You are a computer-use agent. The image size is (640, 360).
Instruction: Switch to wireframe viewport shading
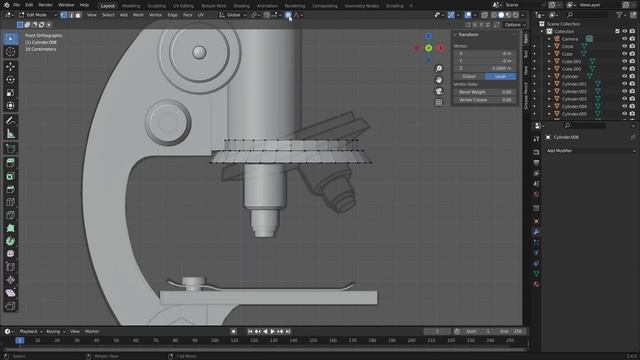(x=494, y=15)
